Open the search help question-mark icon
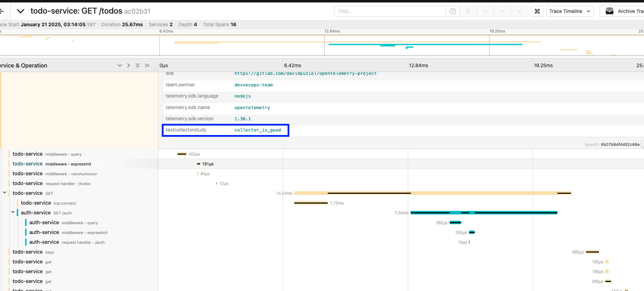The height and width of the screenshot is (291, 644). pos(453,11)
